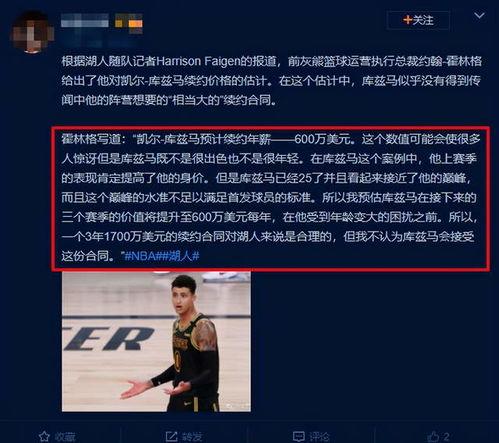Follow the user via 关注 button
The width and height of the screenshot is (499, 443).
point(418,20)
